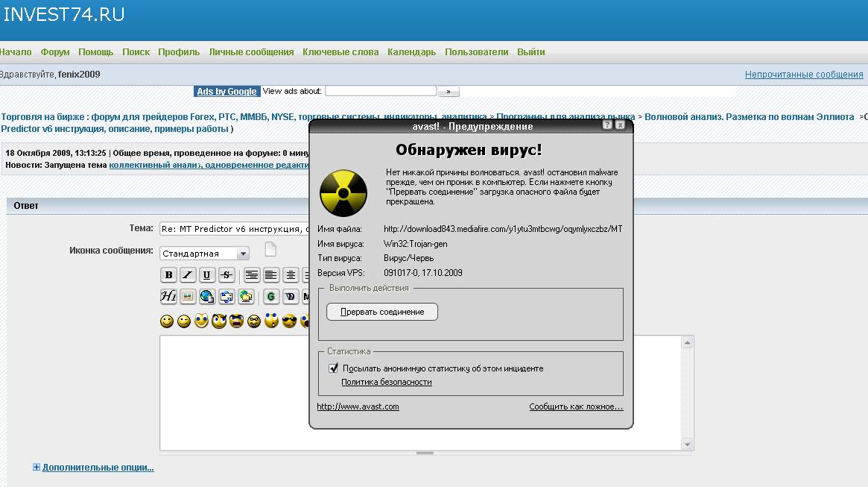Open Непрочитанные сообщения link

point(805,74)
